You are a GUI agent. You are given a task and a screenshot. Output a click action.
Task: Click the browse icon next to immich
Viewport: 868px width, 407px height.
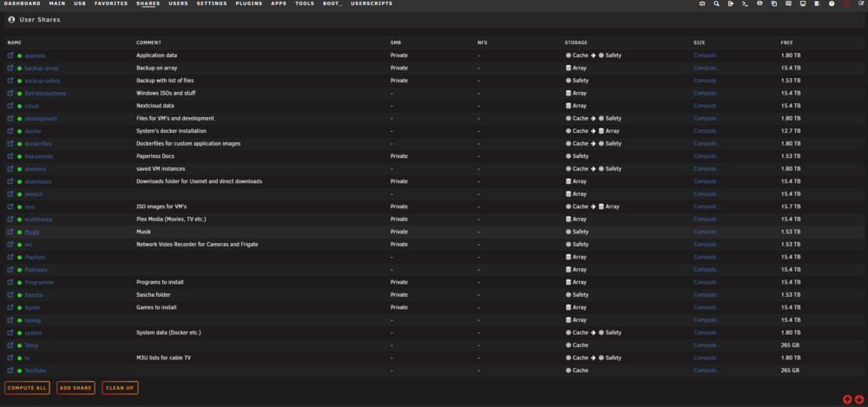pyautogui.click(x=10, y=194)
